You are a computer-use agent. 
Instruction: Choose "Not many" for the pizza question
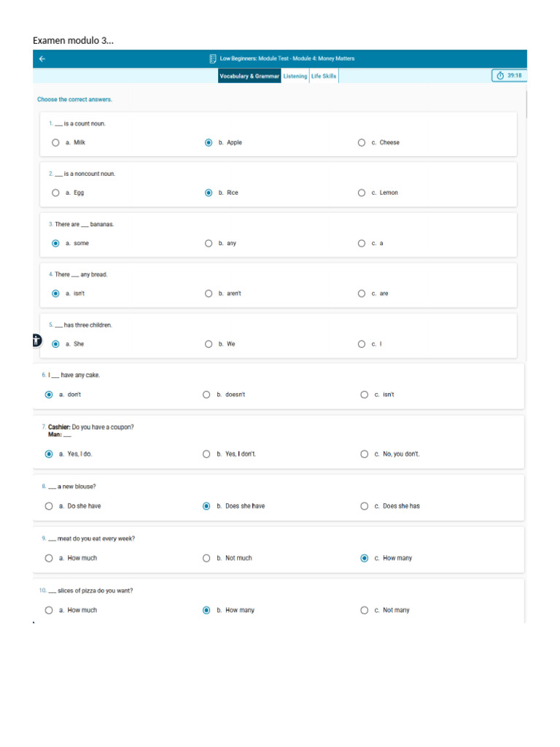point(365,611)
